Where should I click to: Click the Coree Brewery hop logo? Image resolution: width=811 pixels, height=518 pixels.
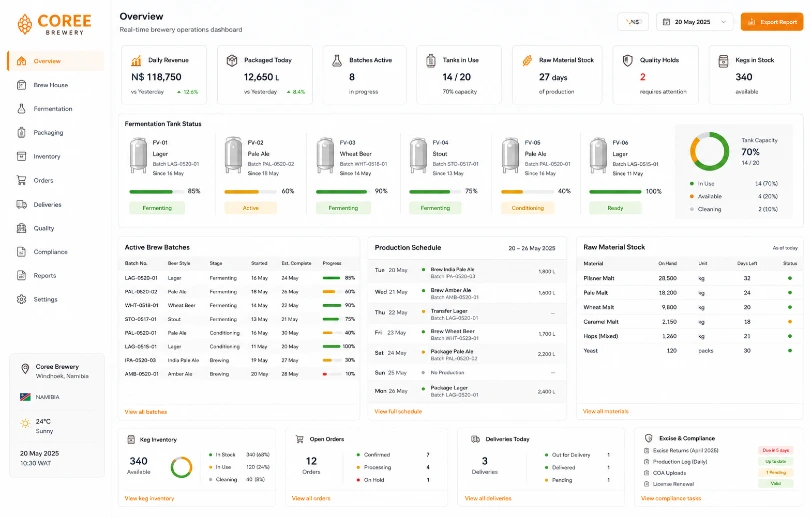(24, 24)
